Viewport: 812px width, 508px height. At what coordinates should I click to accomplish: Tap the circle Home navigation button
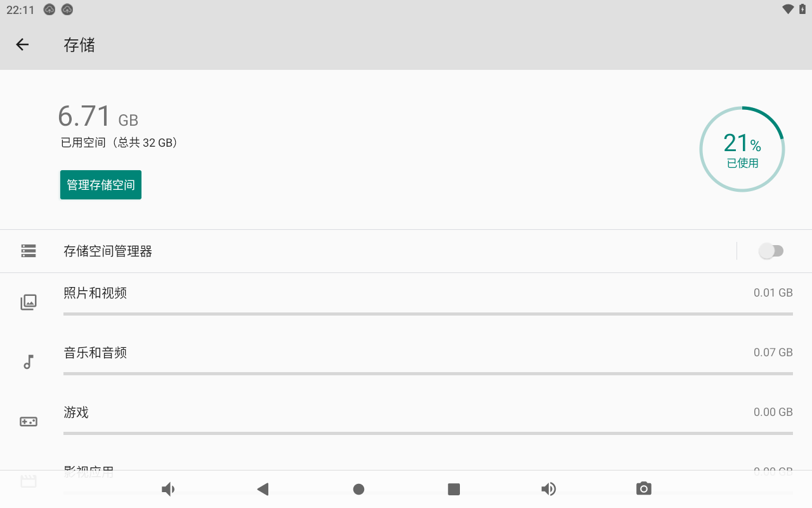click(358, 489)
